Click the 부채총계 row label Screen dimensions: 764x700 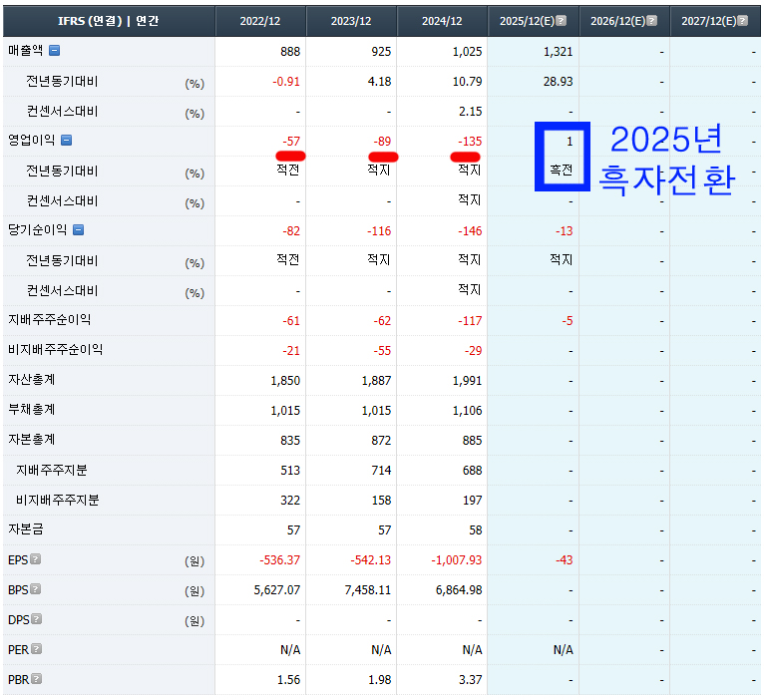pos(32,410)
